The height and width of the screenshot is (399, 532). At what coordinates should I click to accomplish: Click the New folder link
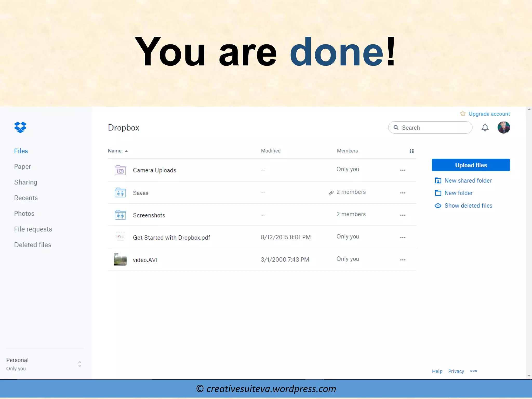pyautogui.click(x=458, y=193)
